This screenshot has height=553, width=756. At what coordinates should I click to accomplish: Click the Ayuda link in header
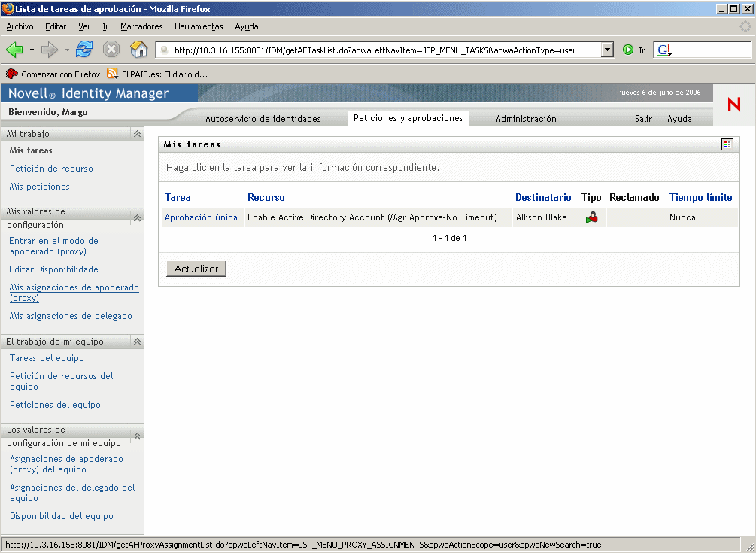tap(679, 119)
